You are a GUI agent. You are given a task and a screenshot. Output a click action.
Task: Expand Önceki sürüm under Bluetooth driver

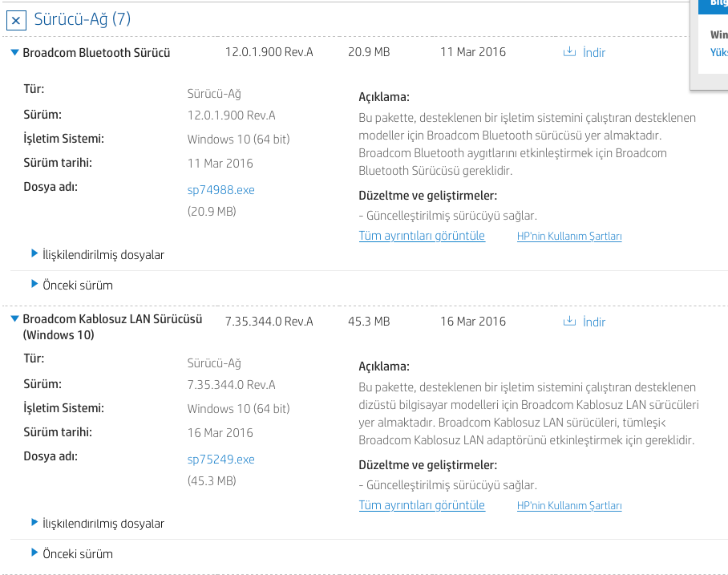(x=34, y=284)
